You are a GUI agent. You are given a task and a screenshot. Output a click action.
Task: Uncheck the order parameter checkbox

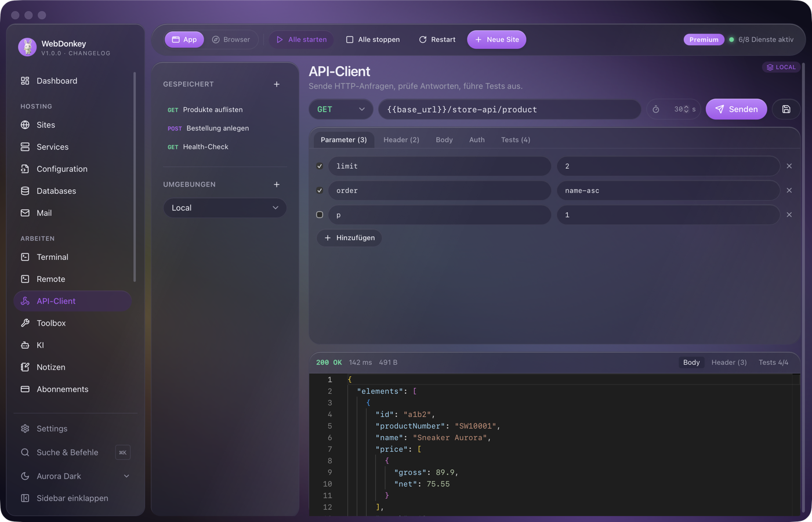[320, 190]
